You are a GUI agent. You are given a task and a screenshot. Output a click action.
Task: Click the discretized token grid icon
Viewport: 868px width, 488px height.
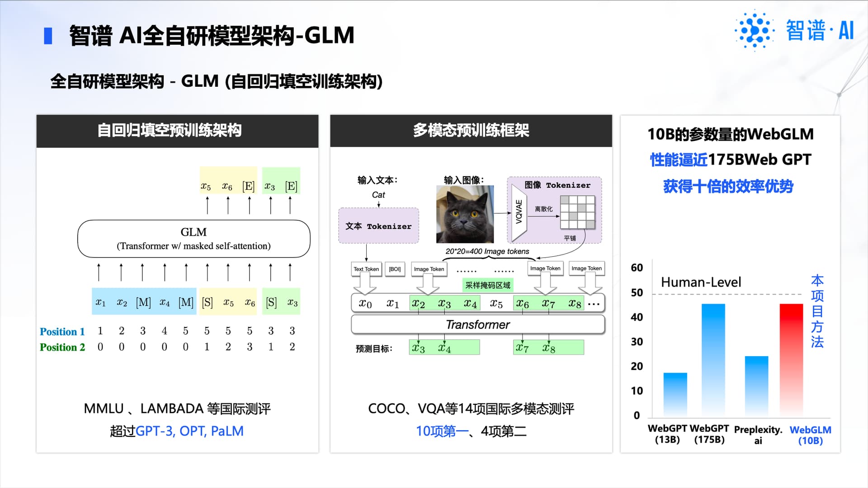coord(577,212)
